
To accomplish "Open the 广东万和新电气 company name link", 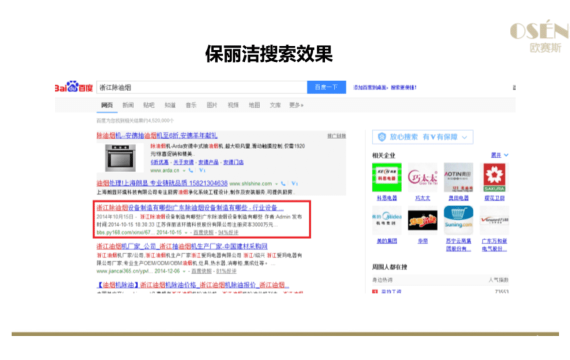I will pyautogui.click(x=494, y=245).
